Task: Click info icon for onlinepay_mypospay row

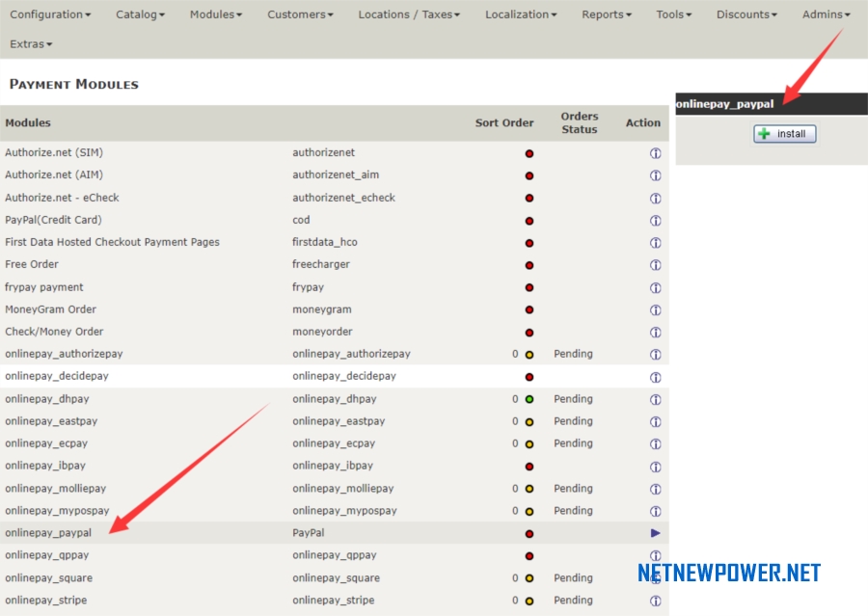Action: (656, 511)
